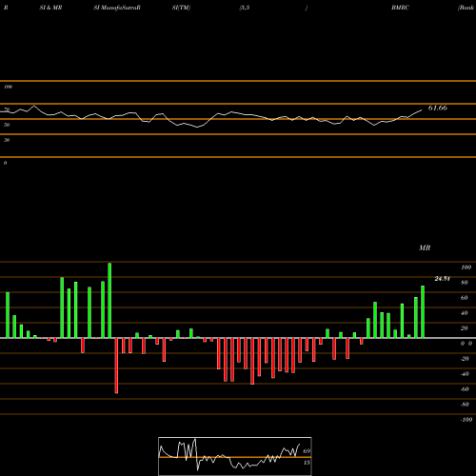Screen dimensions: 476x476
Task: Click the 70 level label in RSI panel
Action: click(7, 109)
